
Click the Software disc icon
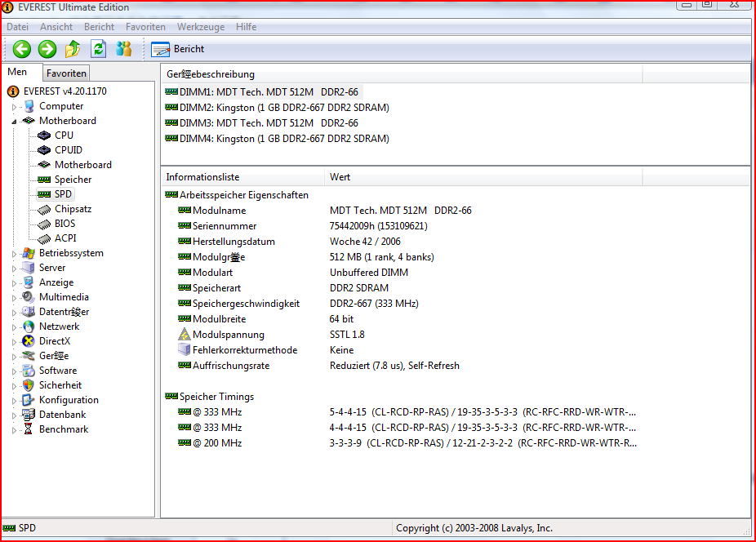coord(29,371)
